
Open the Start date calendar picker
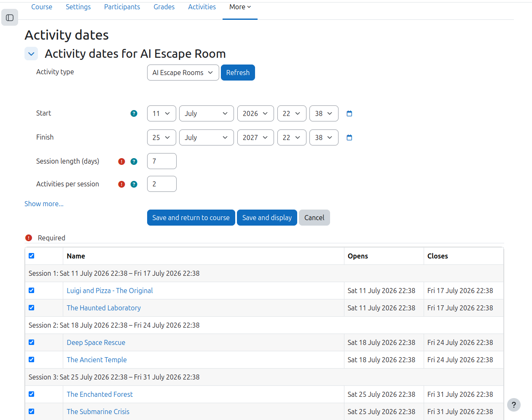(x=349, y=113)
